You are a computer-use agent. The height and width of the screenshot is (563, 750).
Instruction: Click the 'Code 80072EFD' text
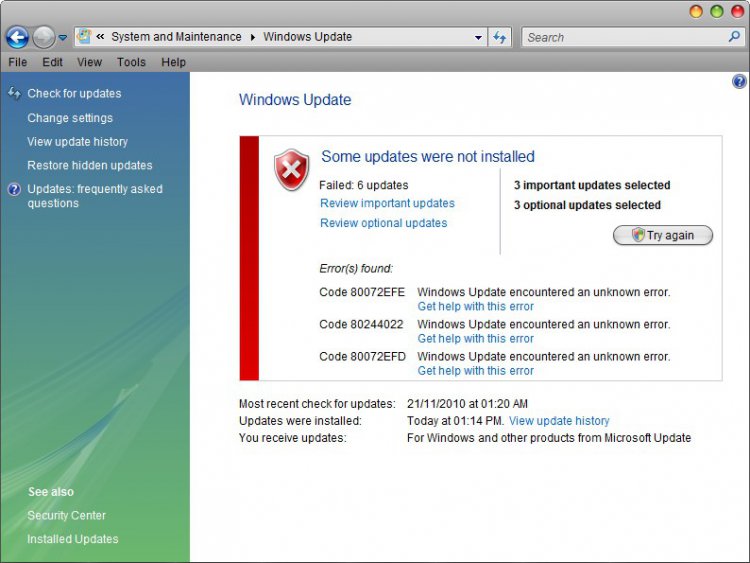362,356
